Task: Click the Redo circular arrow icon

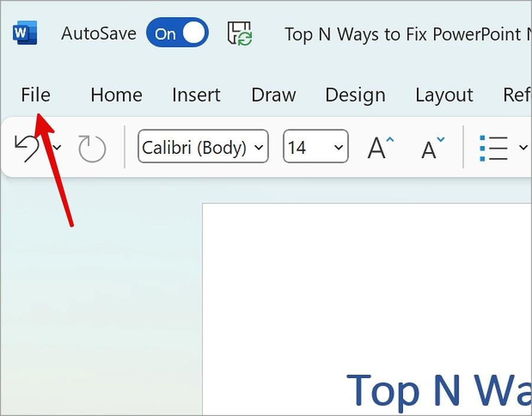Action: click(92, 149)
